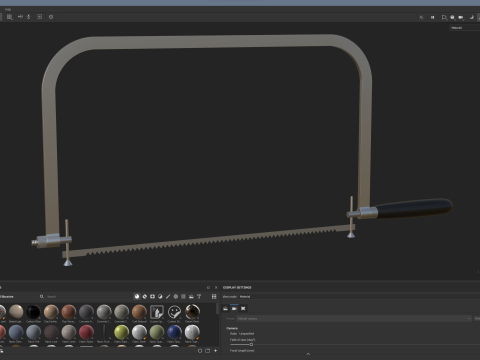Click the small figure icon beside symmetry
The width and height of the screenshot is (480, 360).
[29, 17]
